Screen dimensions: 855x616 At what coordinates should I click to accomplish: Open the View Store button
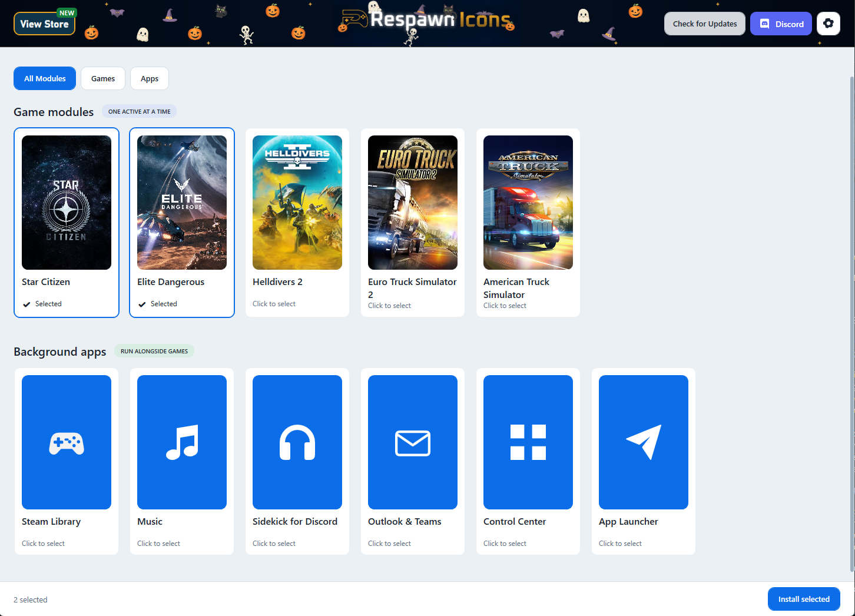point(45,24)
